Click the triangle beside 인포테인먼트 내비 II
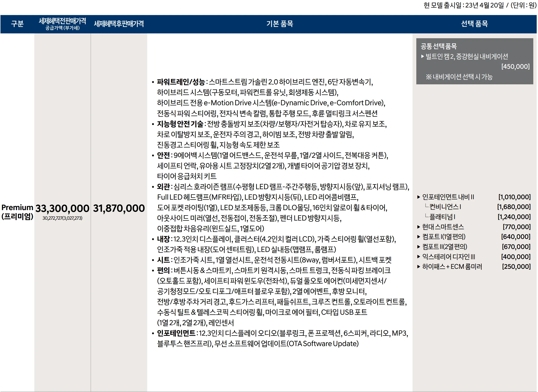Screen dimensions: 538x392 pos(419,197)
